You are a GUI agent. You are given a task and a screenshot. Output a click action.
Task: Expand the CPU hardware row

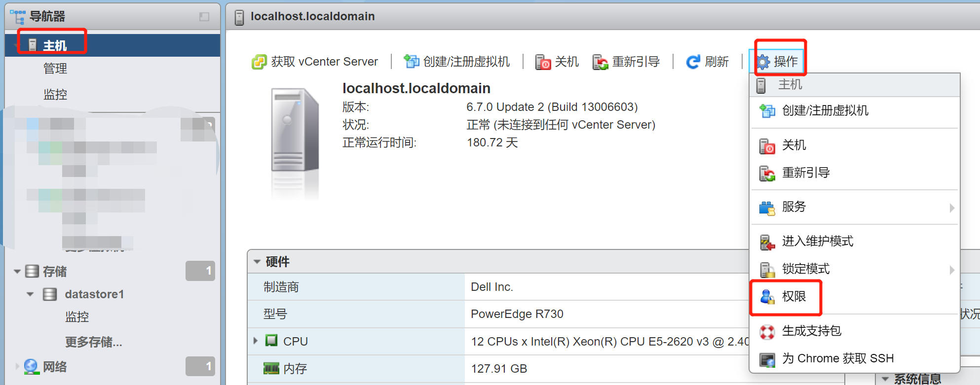click(256, 341)
